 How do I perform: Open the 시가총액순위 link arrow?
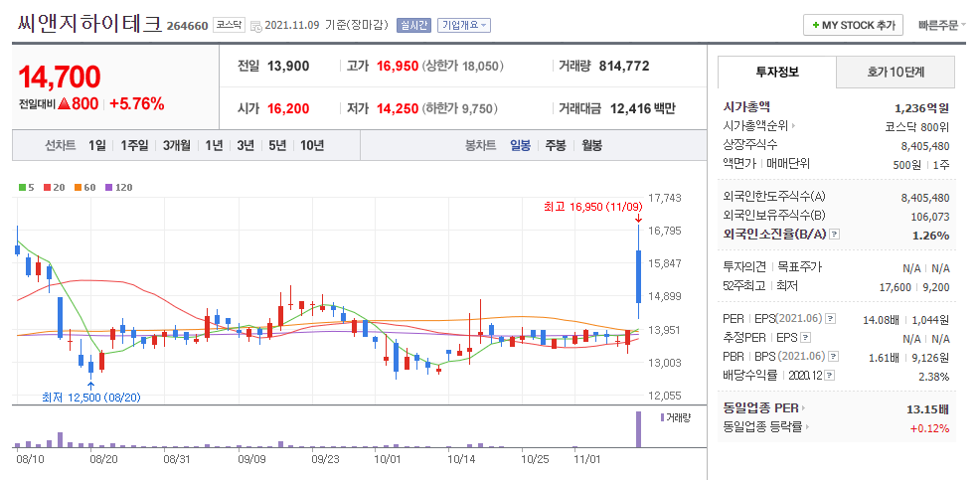coord(794,126)
